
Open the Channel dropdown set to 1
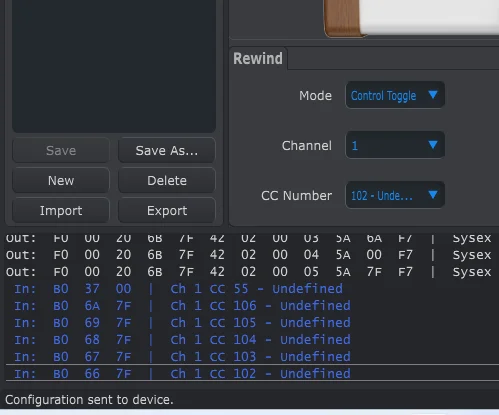pyautogui.click(x=395, y=145)
